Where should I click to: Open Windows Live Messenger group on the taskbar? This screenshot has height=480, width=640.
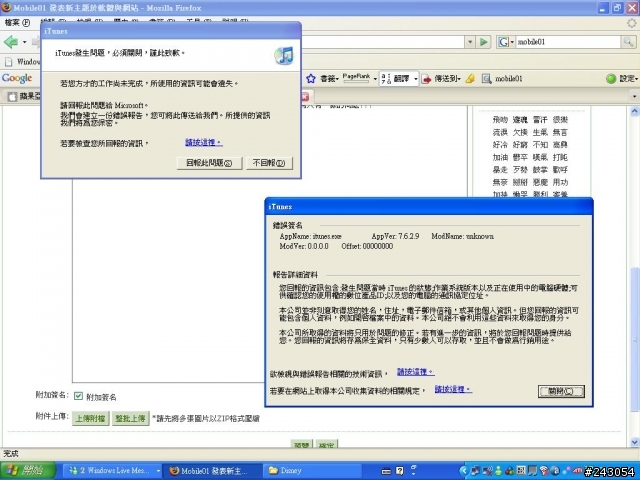tap(112, 471)
